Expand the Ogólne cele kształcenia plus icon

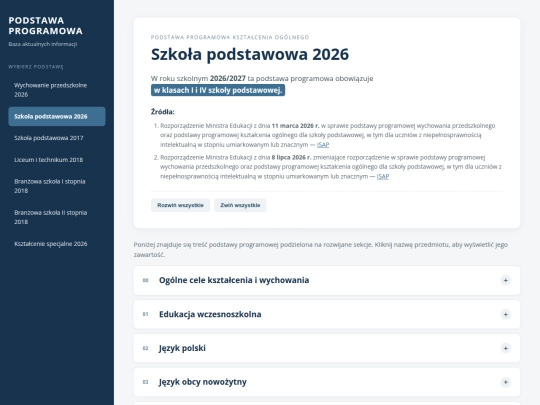pos(505,280)
